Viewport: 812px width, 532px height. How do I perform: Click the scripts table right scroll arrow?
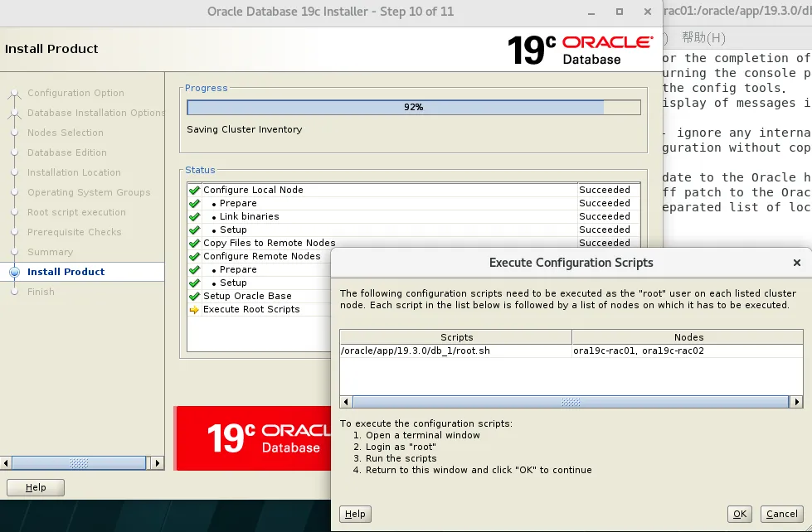(796, 402)
